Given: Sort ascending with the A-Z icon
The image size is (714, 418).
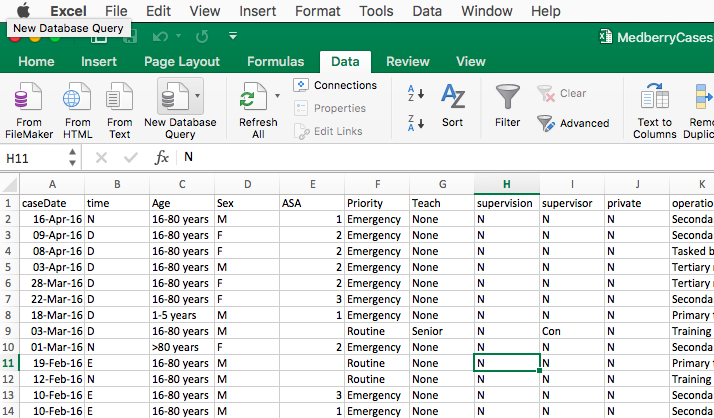Looking at the screenshot, I should pyautogui.click(x=416, y=95).
